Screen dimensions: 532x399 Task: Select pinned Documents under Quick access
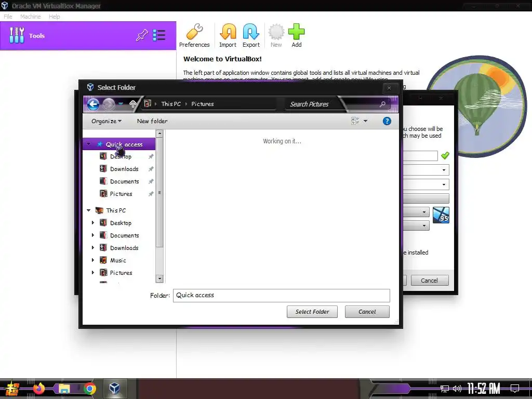coord(125,181)
